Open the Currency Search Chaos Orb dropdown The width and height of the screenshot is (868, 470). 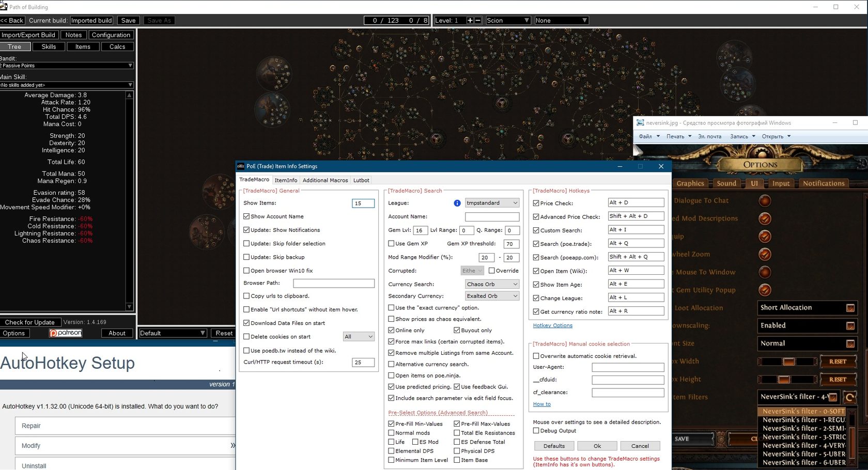point(492,284)
